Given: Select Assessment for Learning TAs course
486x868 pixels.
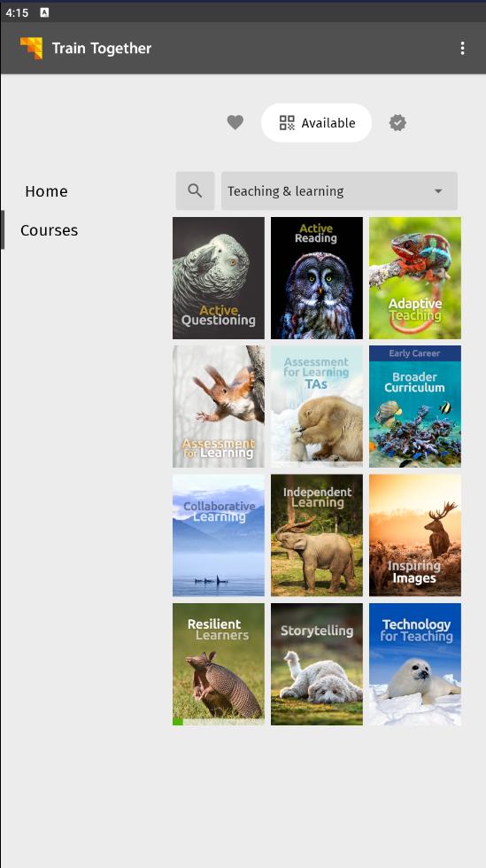Looking at the screenshot, I should (317, 407).
